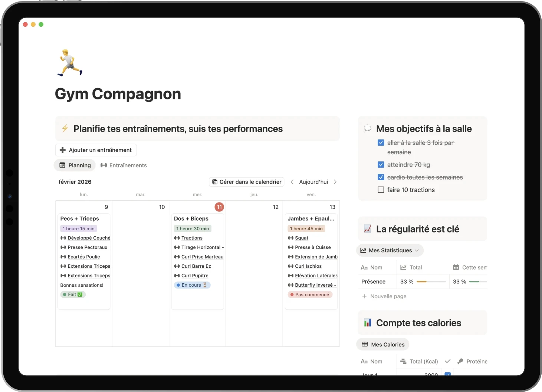542x392 pixels.
Task: Click the Gym Compagnon page title
Action: coord(118,94)
